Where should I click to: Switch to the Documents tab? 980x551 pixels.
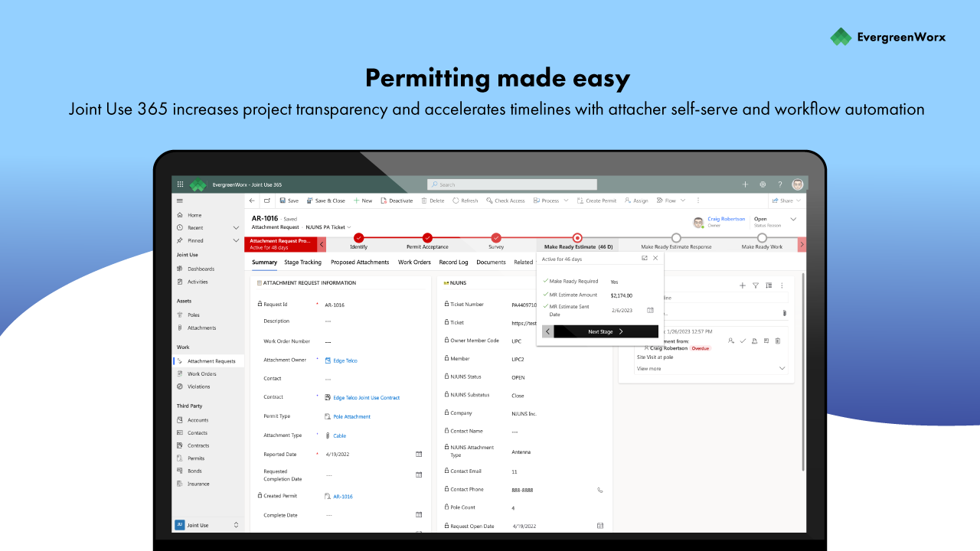[x=491, y=262]
